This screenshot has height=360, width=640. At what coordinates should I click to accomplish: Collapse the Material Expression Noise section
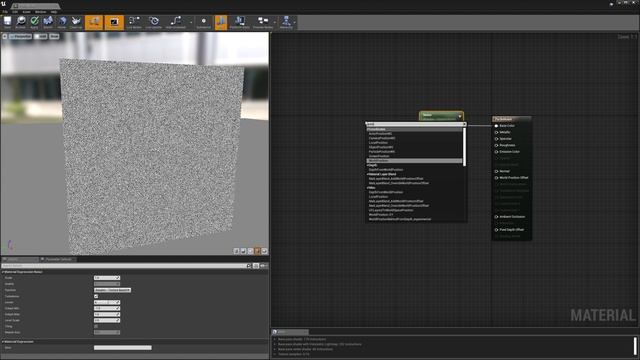point(3,272)
